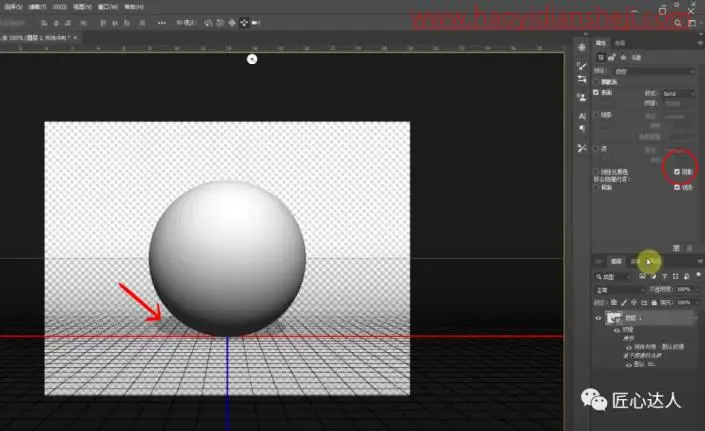Open the Brush Settings collapsed panel icon
The width and height of the screenshot is (705, 431).
582,66
